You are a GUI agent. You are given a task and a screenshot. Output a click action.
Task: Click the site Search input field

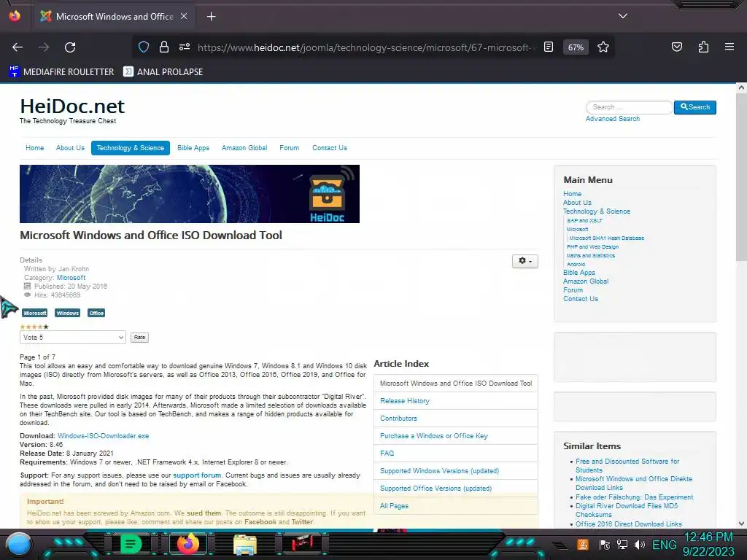point(629,107)
